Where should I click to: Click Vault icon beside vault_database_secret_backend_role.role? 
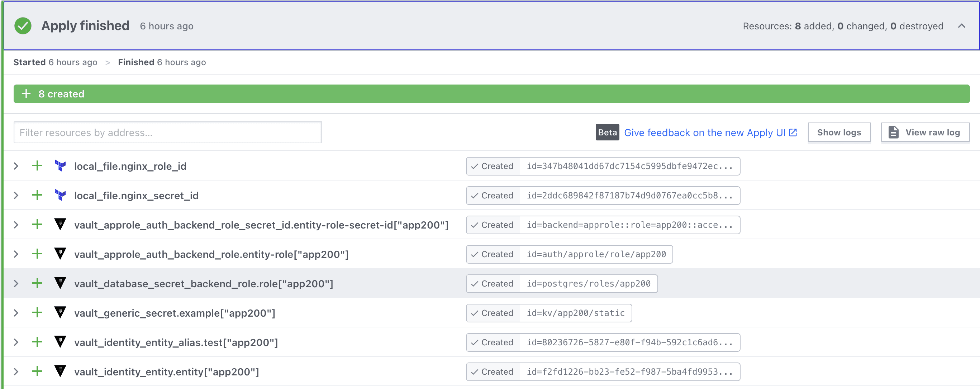pyautogui.click(x=60, y=283)
